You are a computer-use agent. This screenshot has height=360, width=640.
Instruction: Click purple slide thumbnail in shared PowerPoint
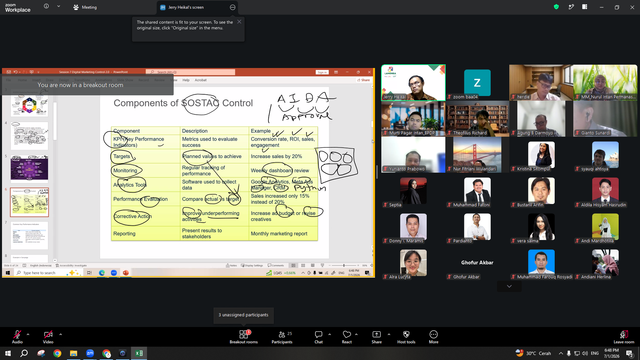pos(29,168)
